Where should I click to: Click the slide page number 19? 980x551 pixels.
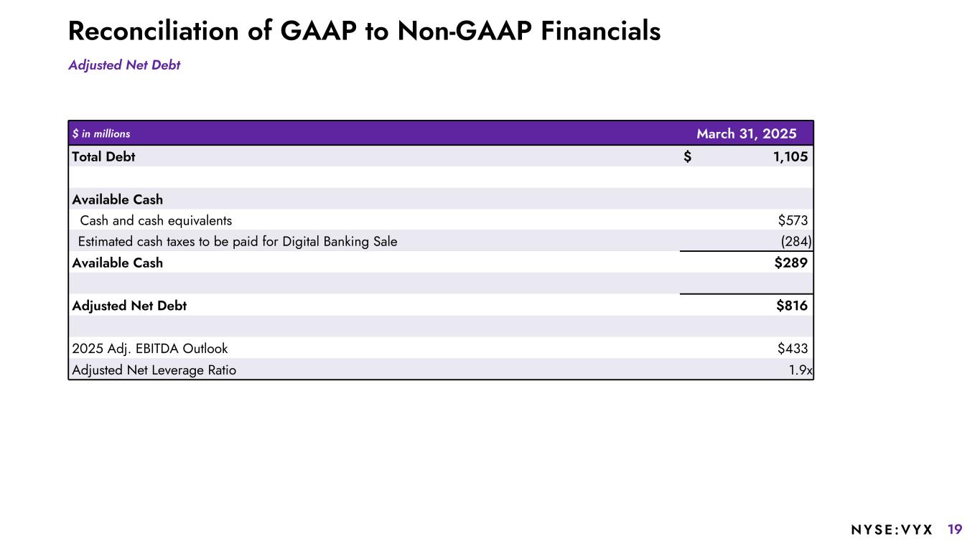(955, 529)
